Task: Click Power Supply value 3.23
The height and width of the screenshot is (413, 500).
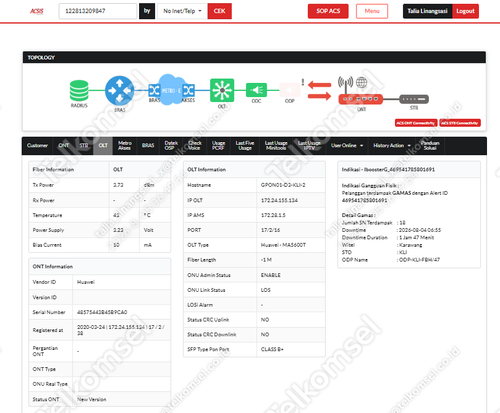Action: [118, 230]
